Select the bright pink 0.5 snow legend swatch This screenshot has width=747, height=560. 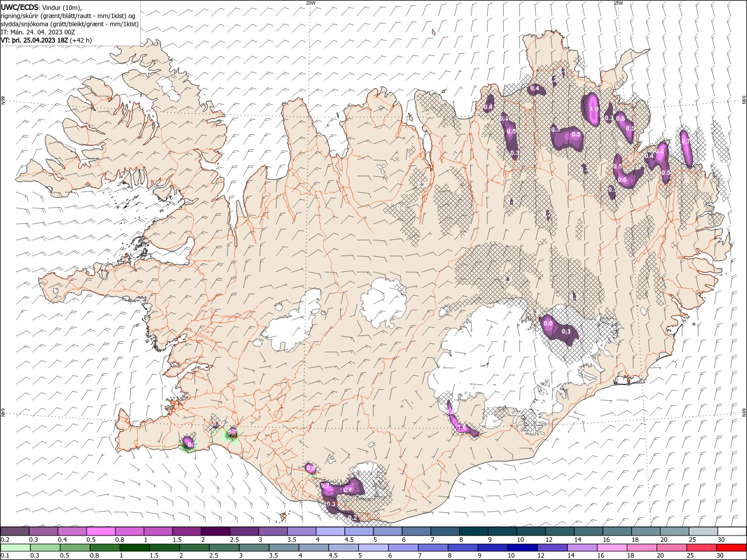(x=100, y=531)
